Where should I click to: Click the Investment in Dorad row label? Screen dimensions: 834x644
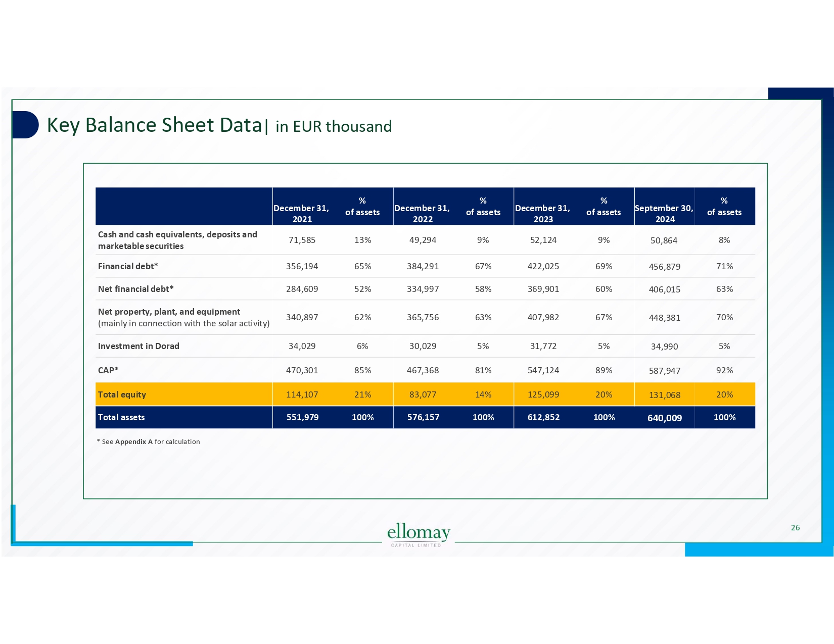pyautogui.click(x=138, y=346)
